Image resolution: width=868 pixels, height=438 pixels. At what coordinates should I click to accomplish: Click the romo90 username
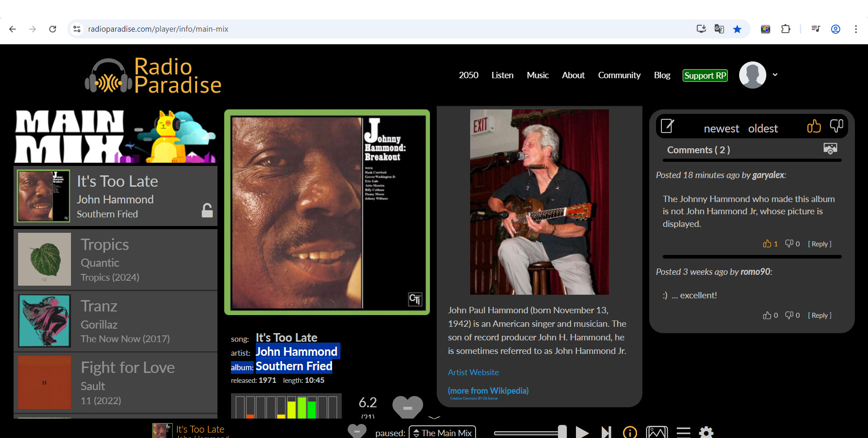755,272
